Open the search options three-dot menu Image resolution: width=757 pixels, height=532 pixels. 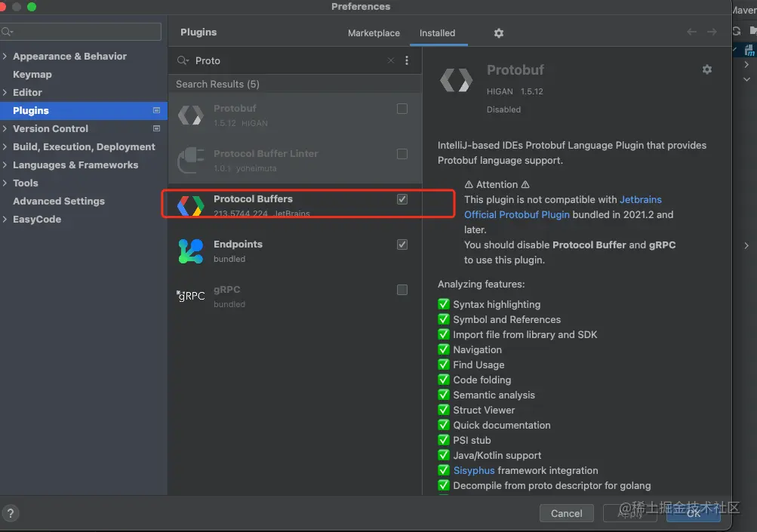point(407,60)
